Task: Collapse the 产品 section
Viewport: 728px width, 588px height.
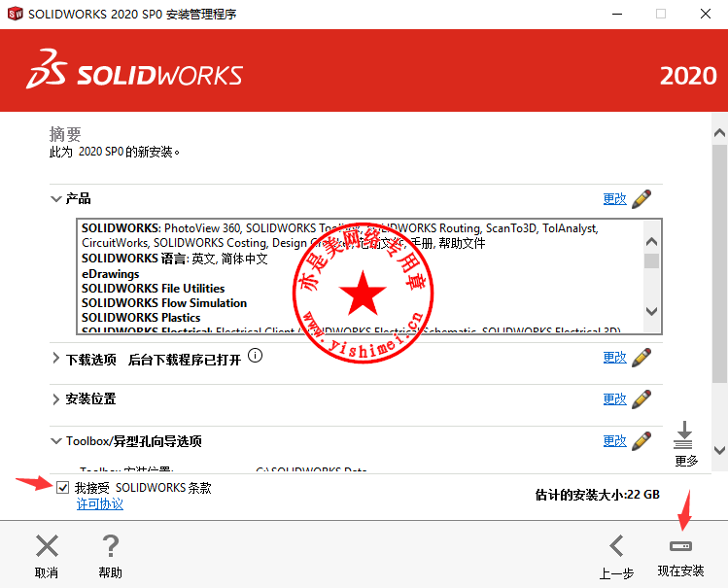Action: [55, 199]
